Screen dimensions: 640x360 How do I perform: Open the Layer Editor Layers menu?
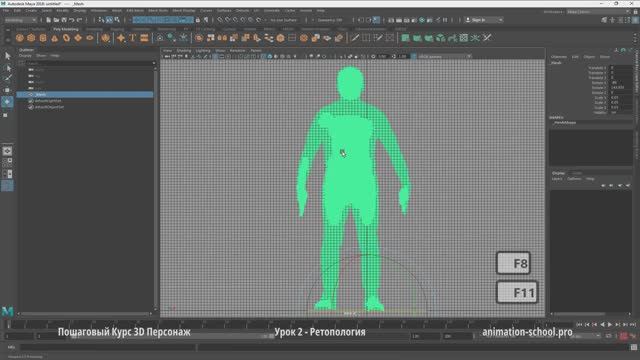557,179
